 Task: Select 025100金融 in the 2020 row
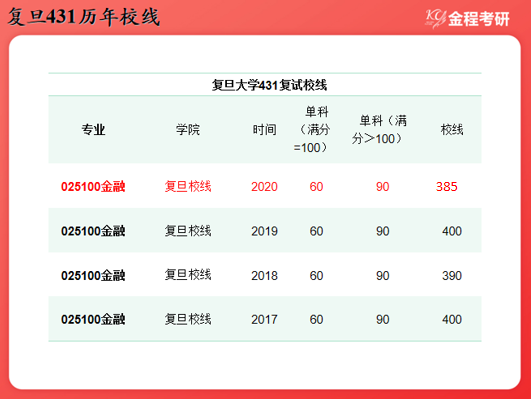click(93, 187)
